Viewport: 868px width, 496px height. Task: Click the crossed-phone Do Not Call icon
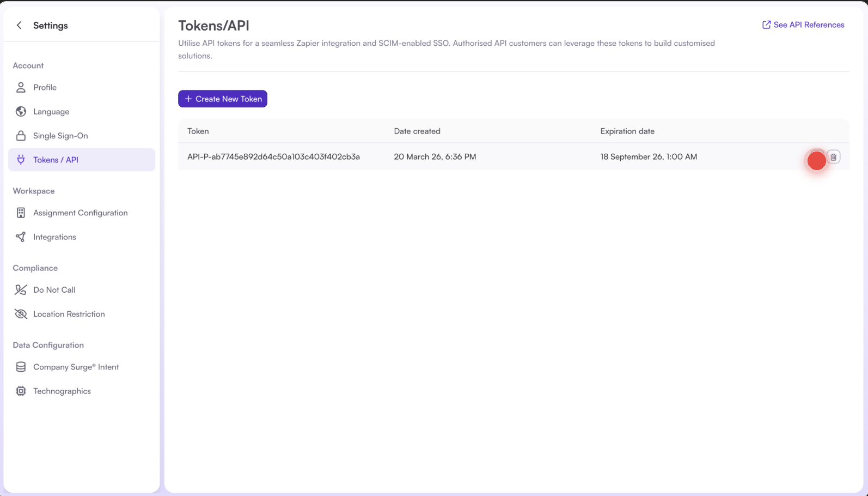point(21,289)
